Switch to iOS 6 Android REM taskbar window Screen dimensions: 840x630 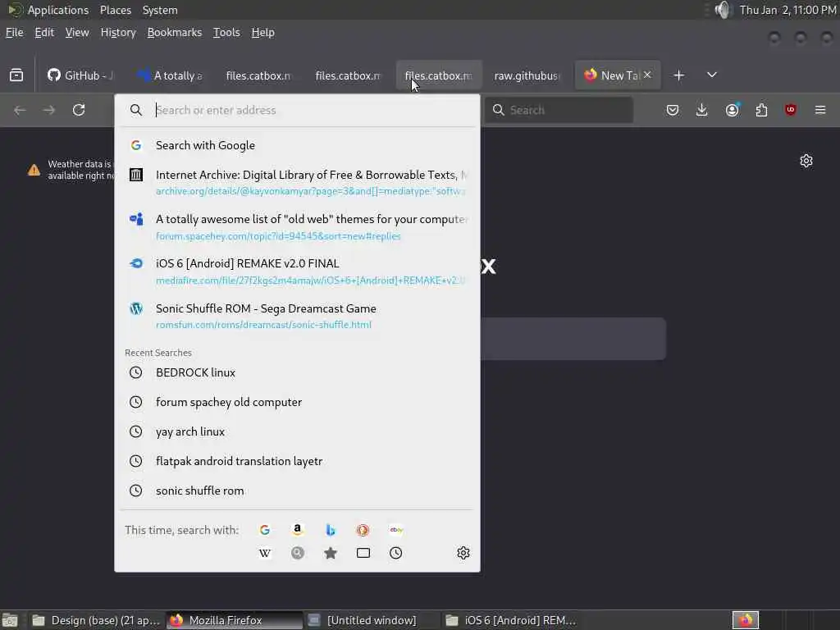(x=510, y=620)
